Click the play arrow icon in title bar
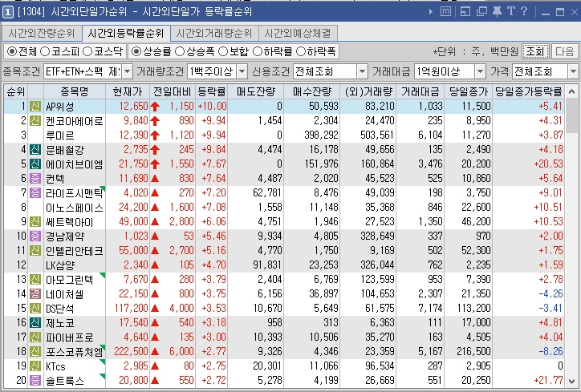This screenshot has width=581, height=392. click(x=431, y=12)
